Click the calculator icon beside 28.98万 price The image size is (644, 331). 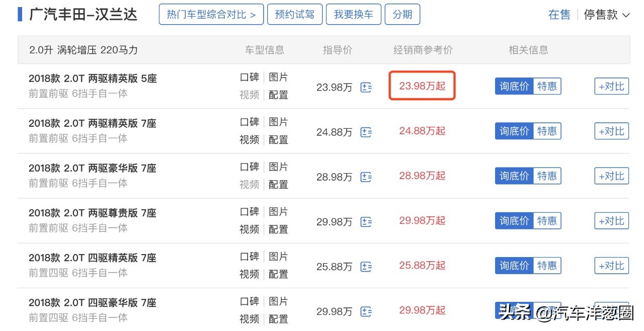[366, 177]
